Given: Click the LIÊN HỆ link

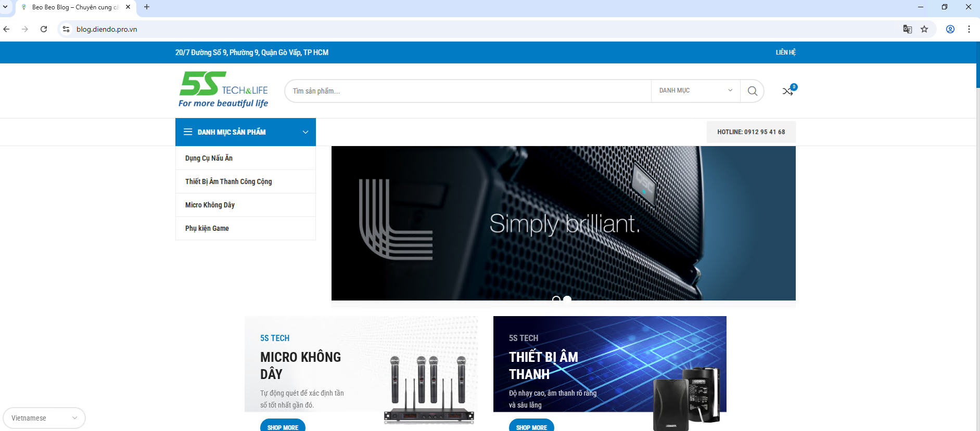Looking at the screenshot, I should pos(785,53).
